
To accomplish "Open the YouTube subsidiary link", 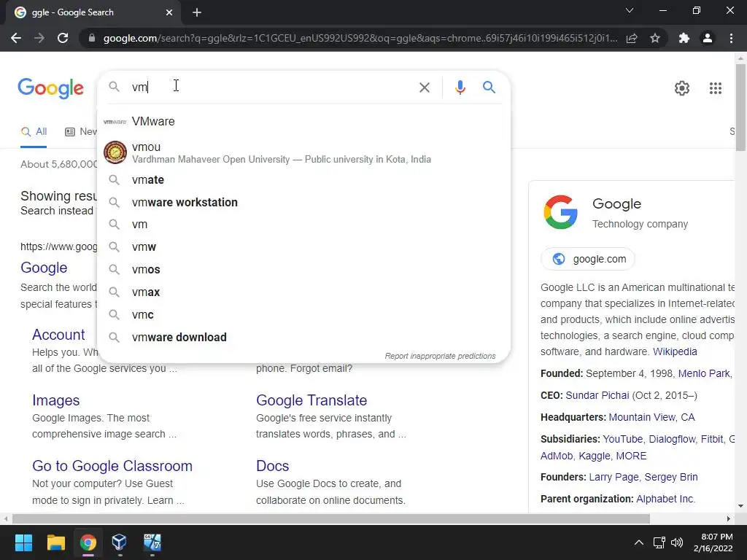I will point(622,439).
